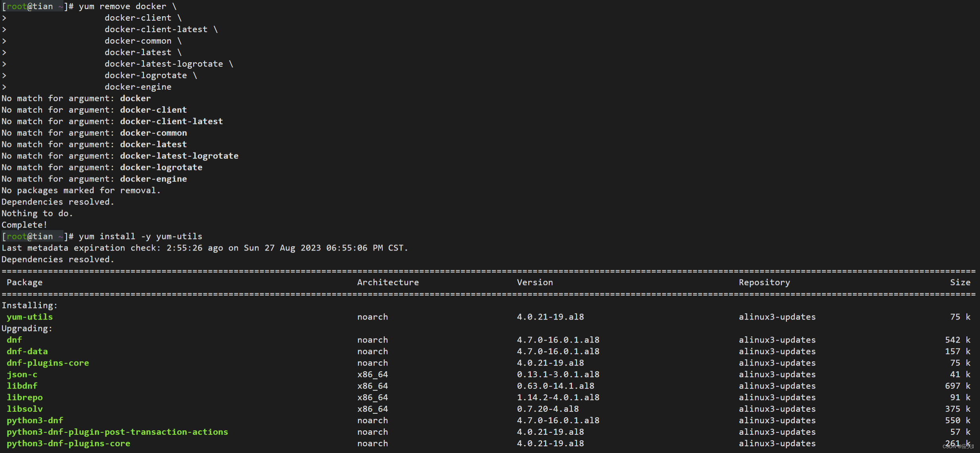Click version '0.63.0-14.1.al8' of libdnf

tap(555, 386)
